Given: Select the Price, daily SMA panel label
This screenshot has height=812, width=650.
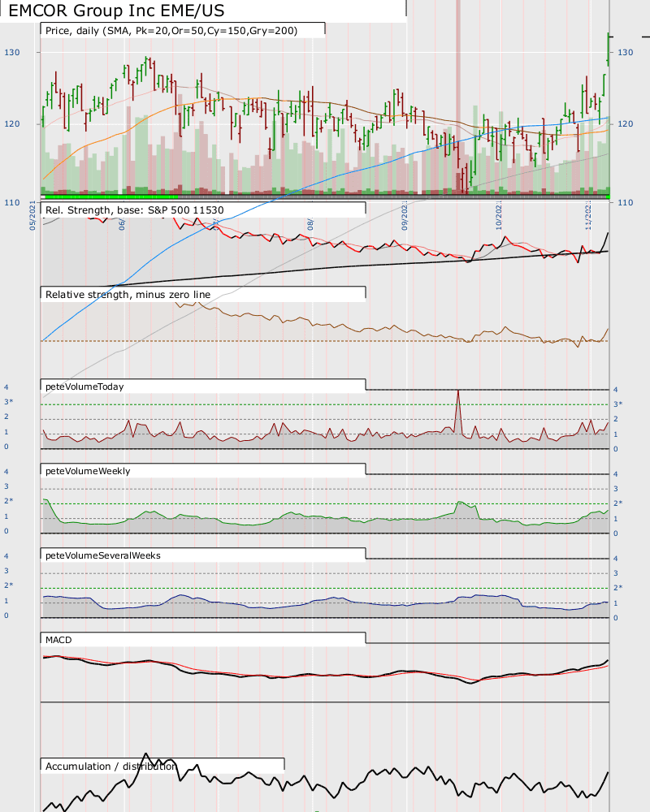Looking at the screenshot, I should pos(171,31).
